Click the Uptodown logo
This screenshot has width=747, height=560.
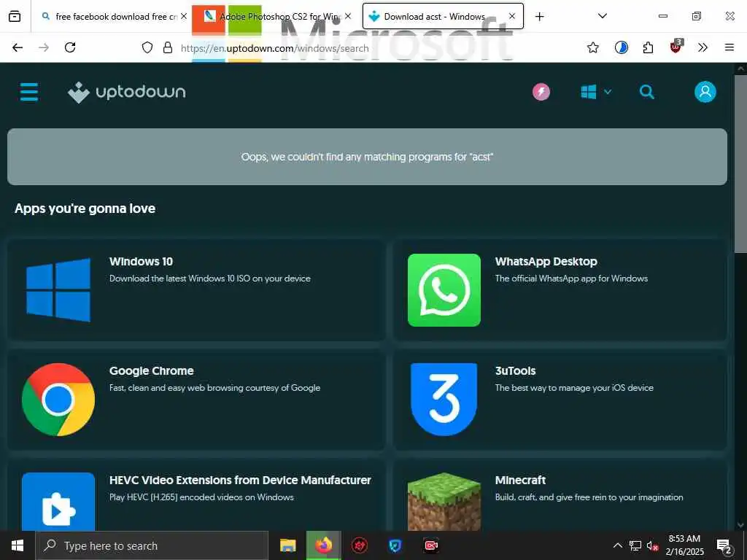(127, 92)
